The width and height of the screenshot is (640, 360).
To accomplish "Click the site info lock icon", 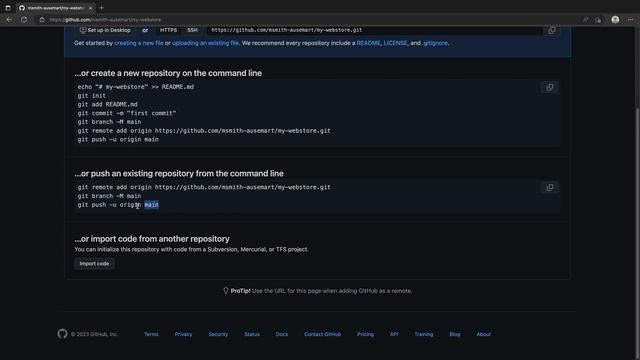I will tap(42, 20).
